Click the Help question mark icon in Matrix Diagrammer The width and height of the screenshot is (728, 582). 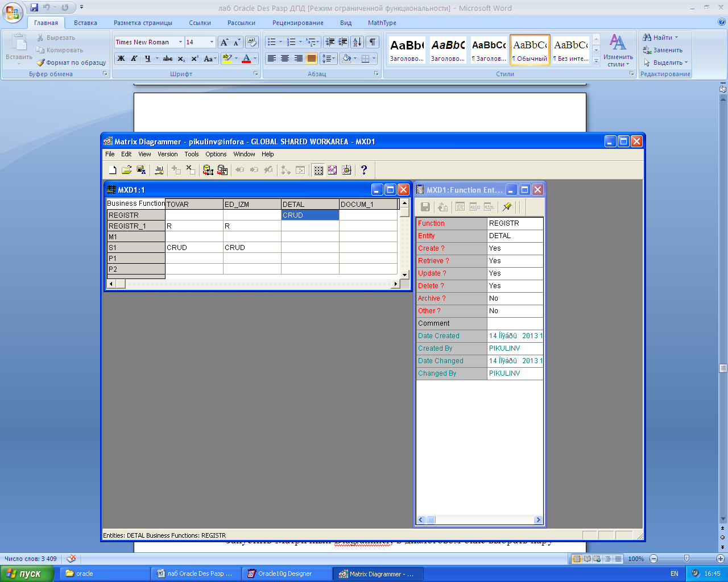point(364,170)
